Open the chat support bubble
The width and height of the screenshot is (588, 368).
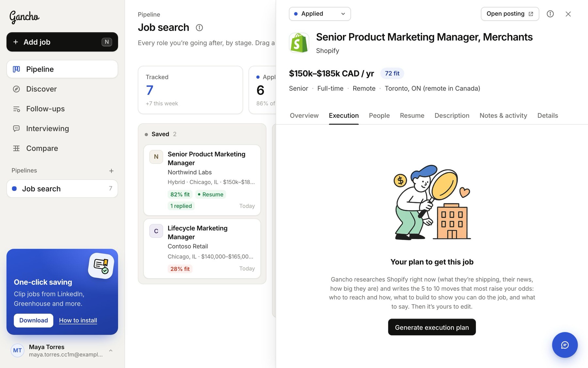coord(565,345)
